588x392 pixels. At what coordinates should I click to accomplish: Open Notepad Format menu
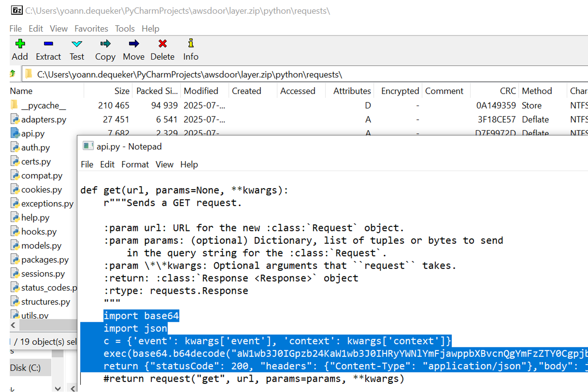[x=135, y=164]
